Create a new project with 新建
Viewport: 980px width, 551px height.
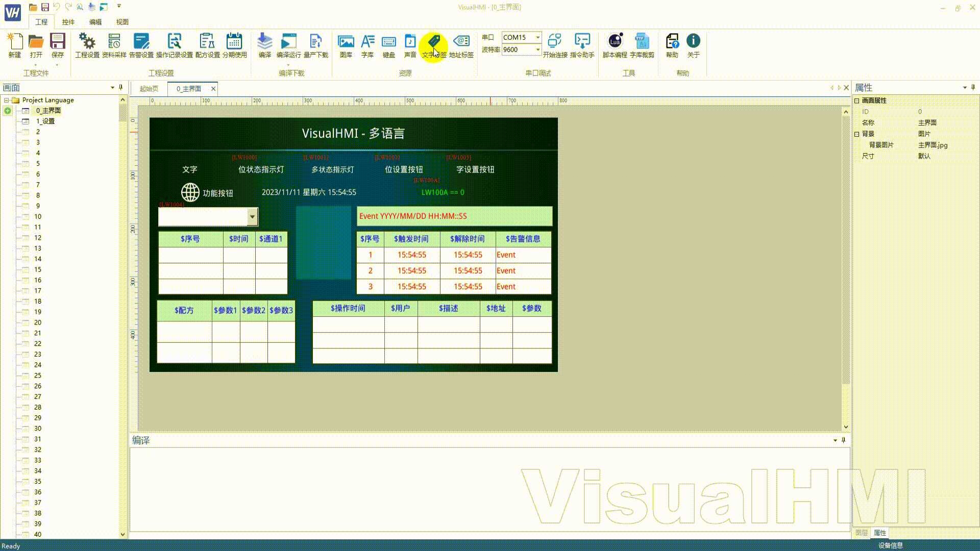click(15, 45)
